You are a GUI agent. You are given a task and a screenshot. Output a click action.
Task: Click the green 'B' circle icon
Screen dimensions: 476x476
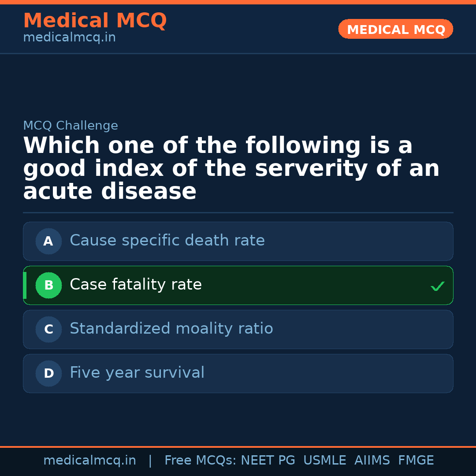48,285
